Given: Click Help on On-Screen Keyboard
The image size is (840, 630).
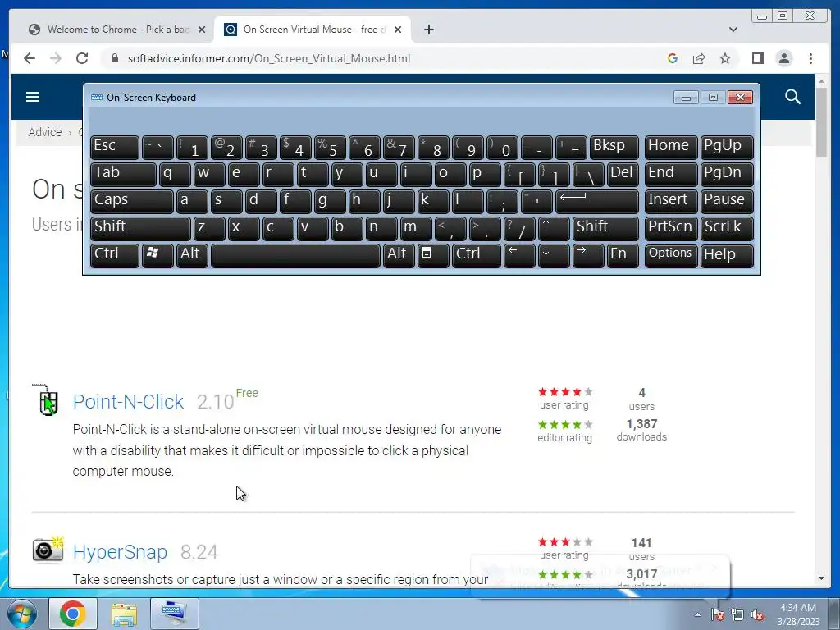Looking at the screenshot, I should click(x=727, y=254).
